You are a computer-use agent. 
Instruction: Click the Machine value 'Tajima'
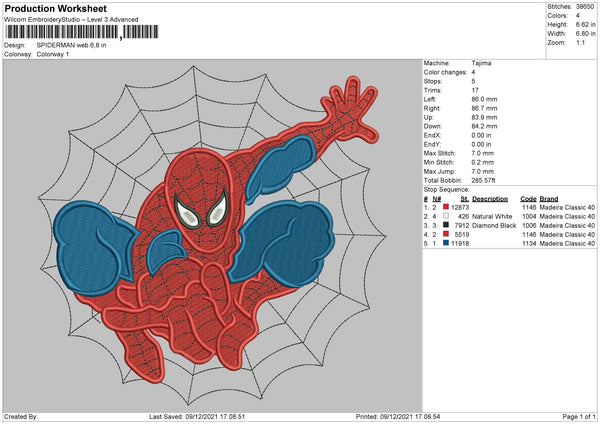point(481,63)
